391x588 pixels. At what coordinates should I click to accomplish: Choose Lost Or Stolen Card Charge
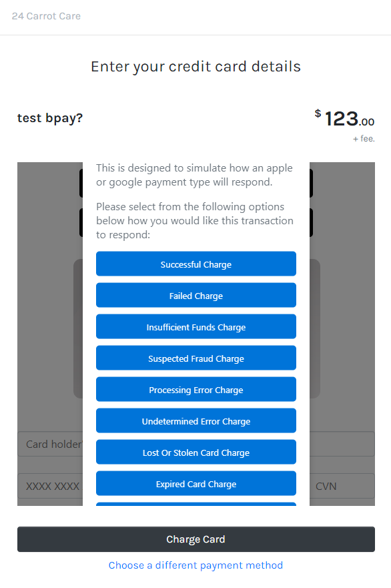pos(196,453)
